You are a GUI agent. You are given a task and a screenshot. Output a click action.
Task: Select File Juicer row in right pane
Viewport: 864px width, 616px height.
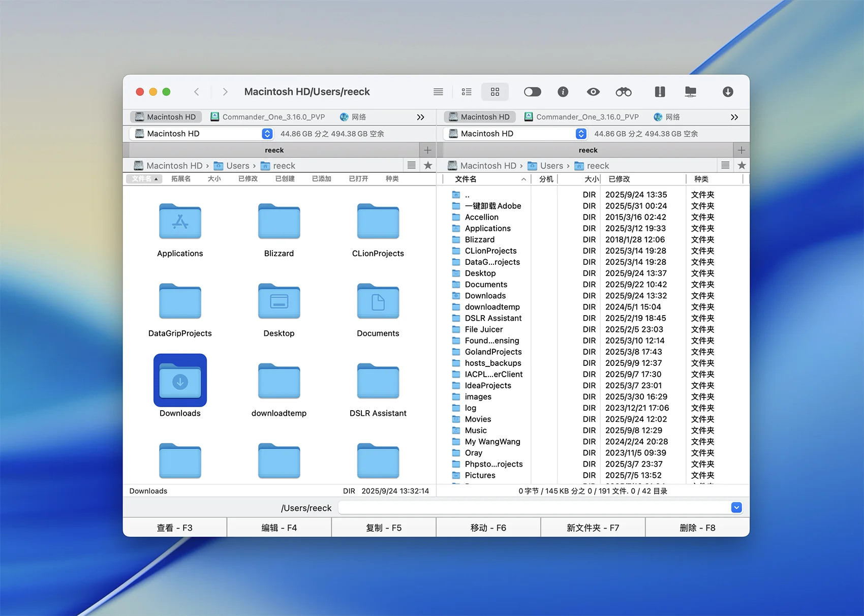click(x=592, y=329)
